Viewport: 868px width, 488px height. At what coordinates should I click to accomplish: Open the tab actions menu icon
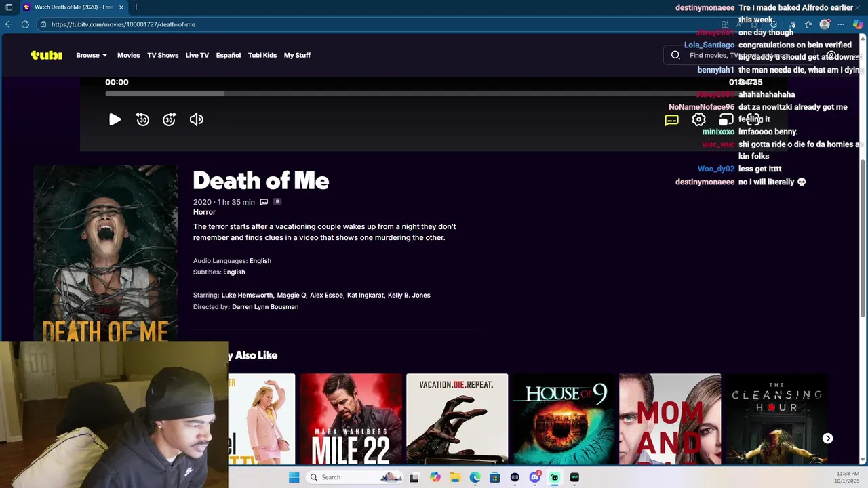click(x=9, y=7)
